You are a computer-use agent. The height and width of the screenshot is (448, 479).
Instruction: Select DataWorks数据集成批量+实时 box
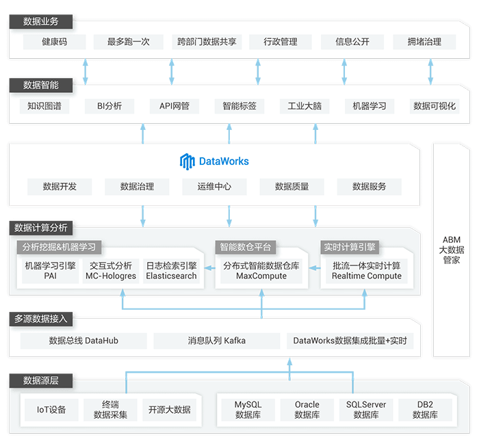tap(350, 341)
